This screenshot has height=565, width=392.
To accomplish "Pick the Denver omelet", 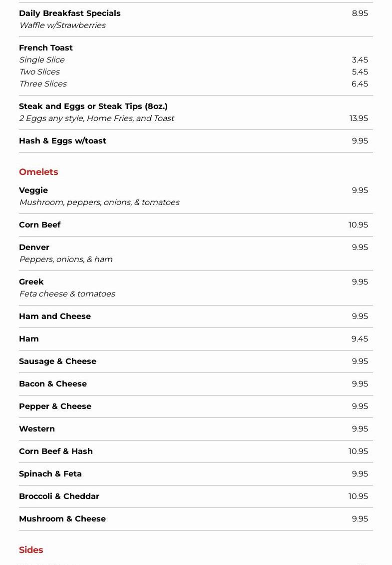I will point(34,247).
